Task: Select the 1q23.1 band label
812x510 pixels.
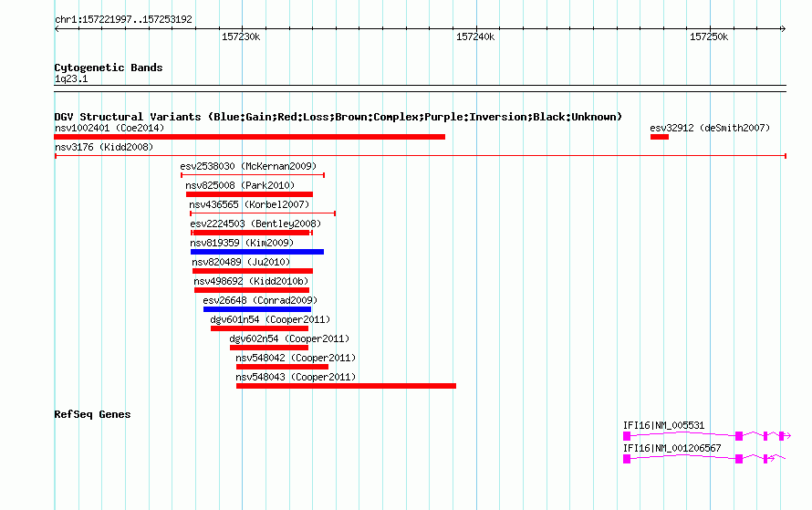Action: click(x=71, y=78)
